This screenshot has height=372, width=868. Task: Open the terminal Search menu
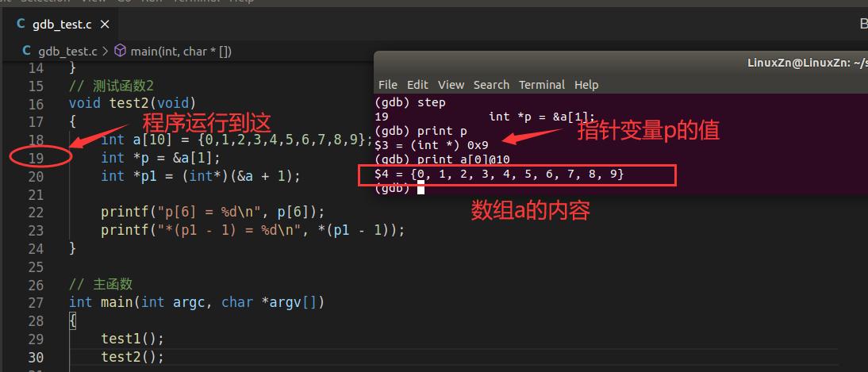[491, 85]
